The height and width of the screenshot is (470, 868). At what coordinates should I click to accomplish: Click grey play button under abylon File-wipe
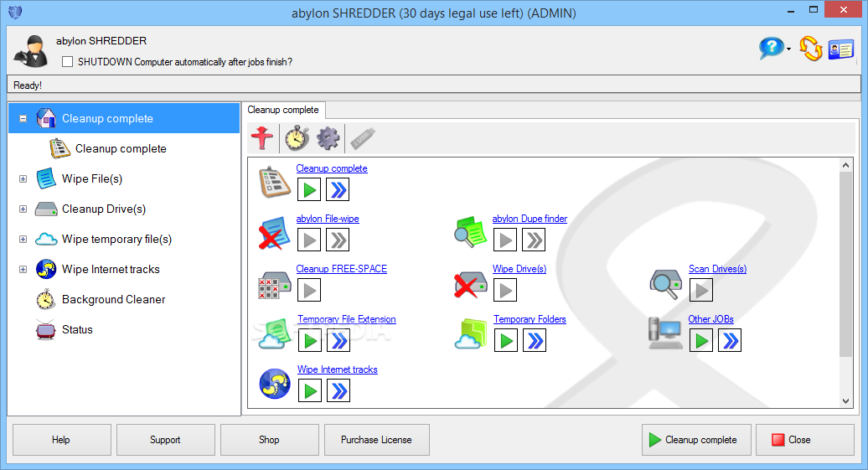(x=309, y=240)
